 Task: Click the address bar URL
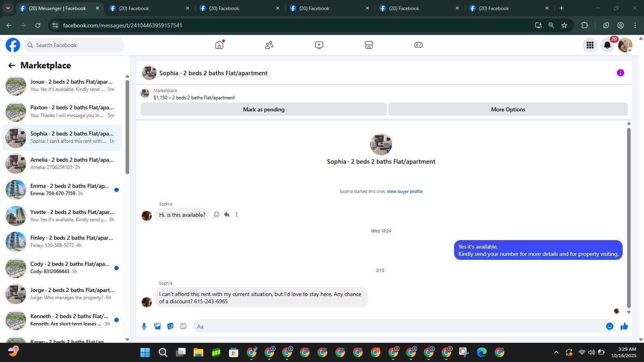(x=122, y=25)
